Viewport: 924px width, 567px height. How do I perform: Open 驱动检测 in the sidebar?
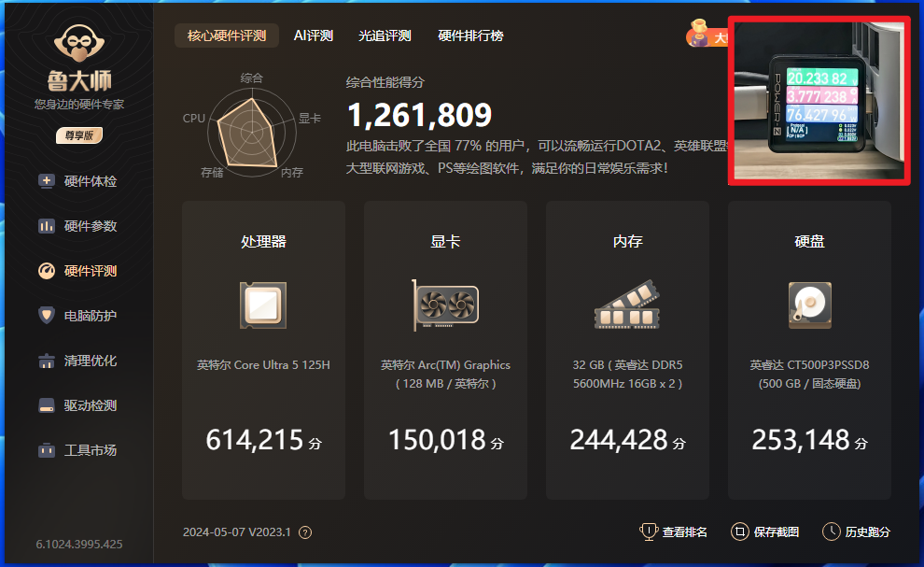coord(77,405)
